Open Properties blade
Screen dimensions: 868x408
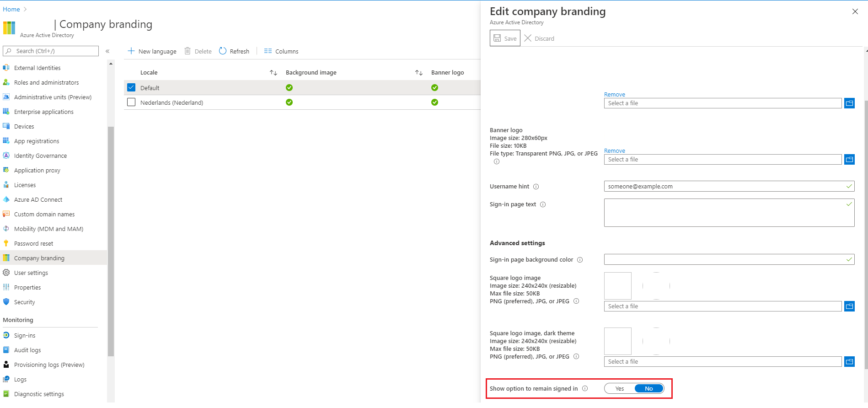pyautogui.click(x=27, y=287)
